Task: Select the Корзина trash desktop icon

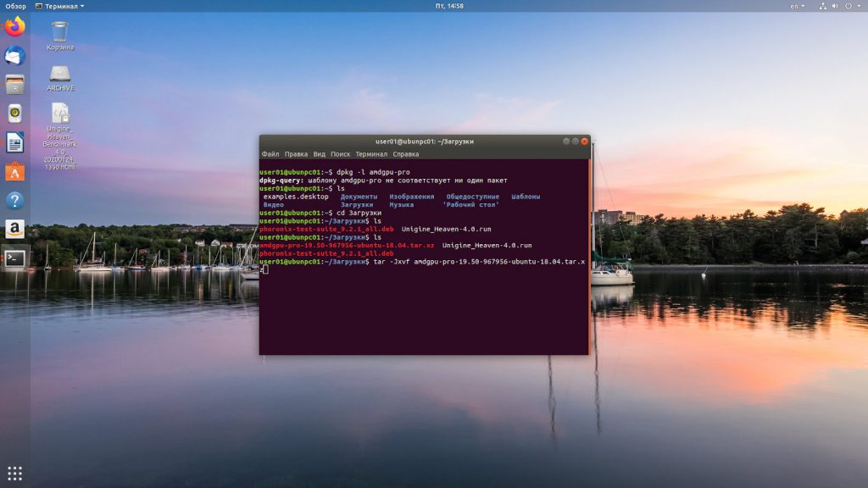Action: tap(60, 36)
